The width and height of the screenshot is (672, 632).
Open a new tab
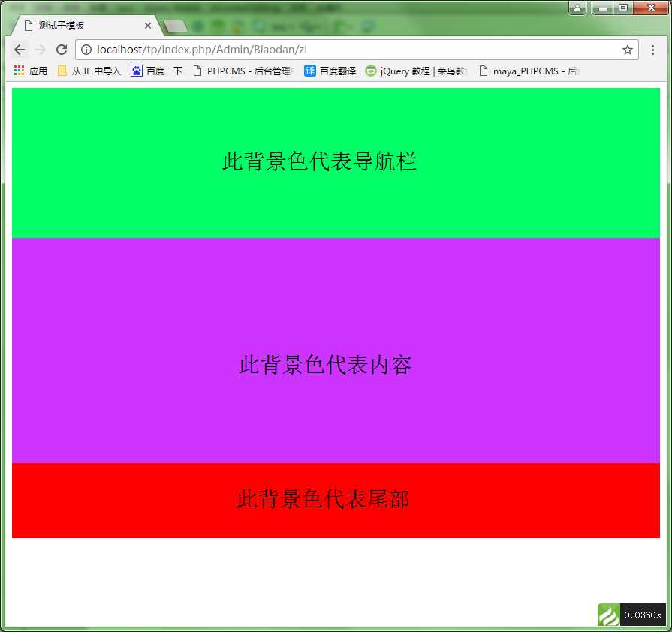point(175,26)
